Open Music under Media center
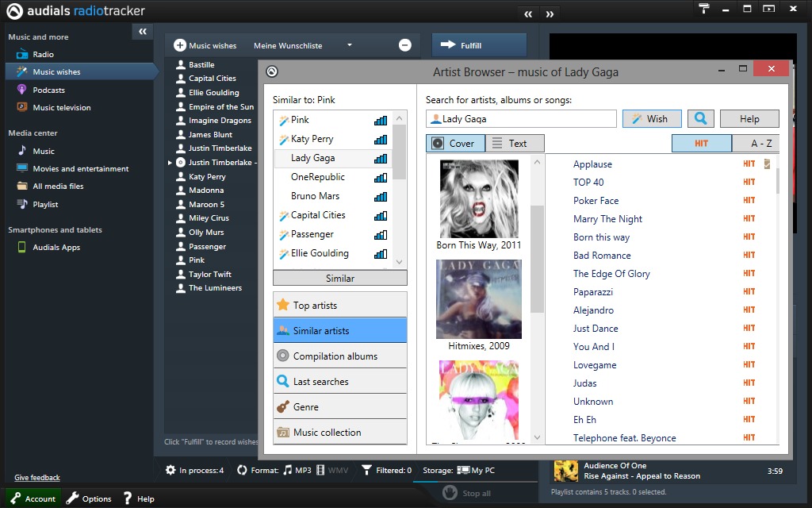812x508 pixels. click(44, 151)
